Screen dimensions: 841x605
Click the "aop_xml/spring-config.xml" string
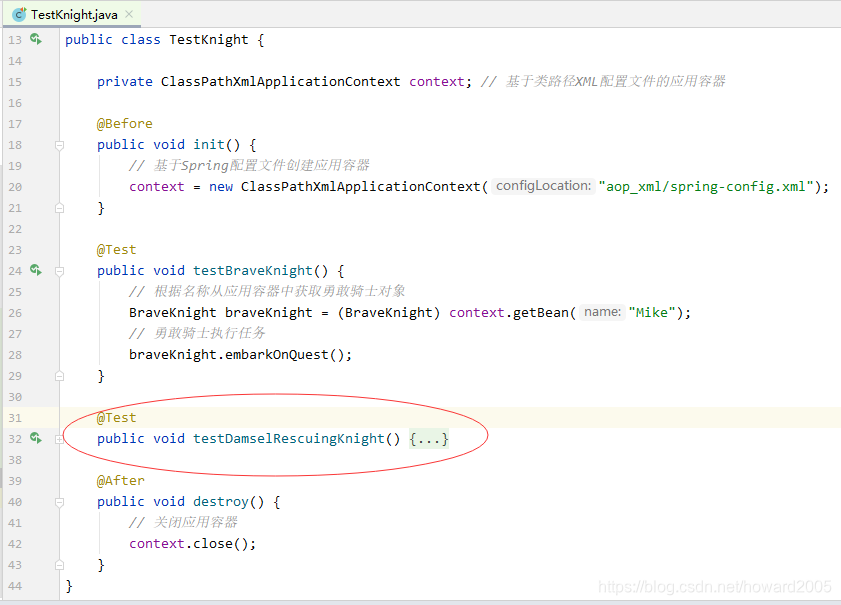point(706,187)
